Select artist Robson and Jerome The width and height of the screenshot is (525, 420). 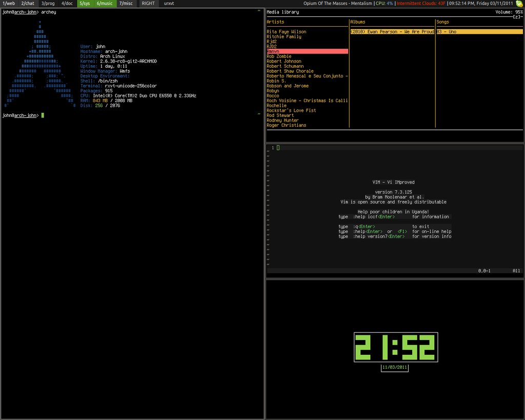(288, 86)
